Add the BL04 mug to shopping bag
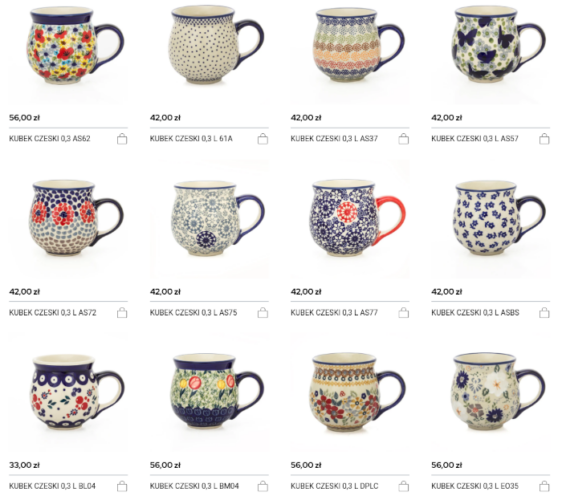The height and width of the screenshot is (500, 562). coord(122,486)
